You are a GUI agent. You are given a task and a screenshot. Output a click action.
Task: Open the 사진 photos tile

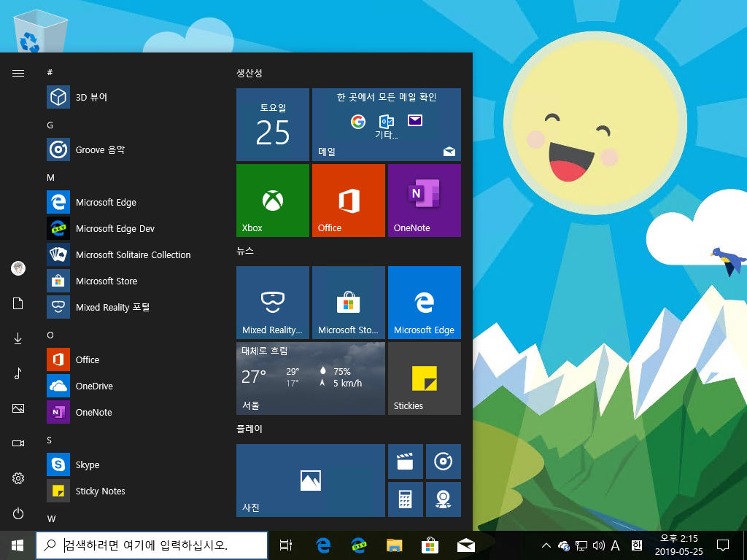point(311,481)
